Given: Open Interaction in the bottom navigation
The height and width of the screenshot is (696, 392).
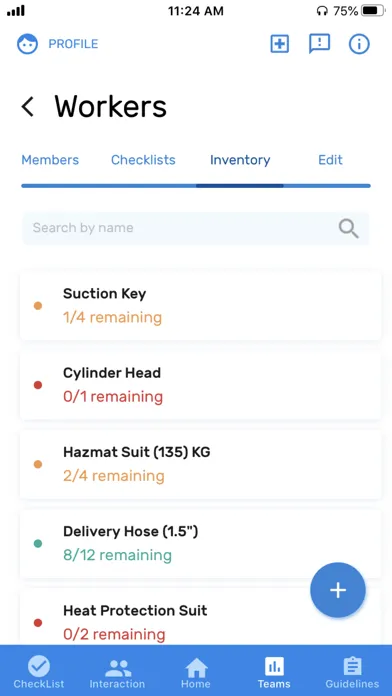Looking at the screenshot, I should pyautogui.click(x=117, y=673).
